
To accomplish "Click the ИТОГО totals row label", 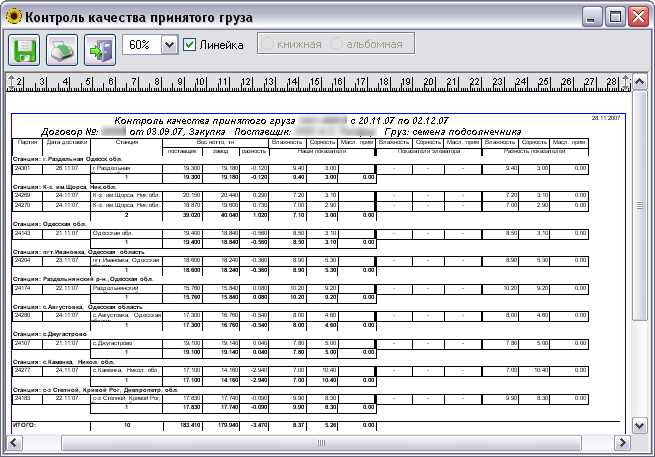I will tap(25, 425).
